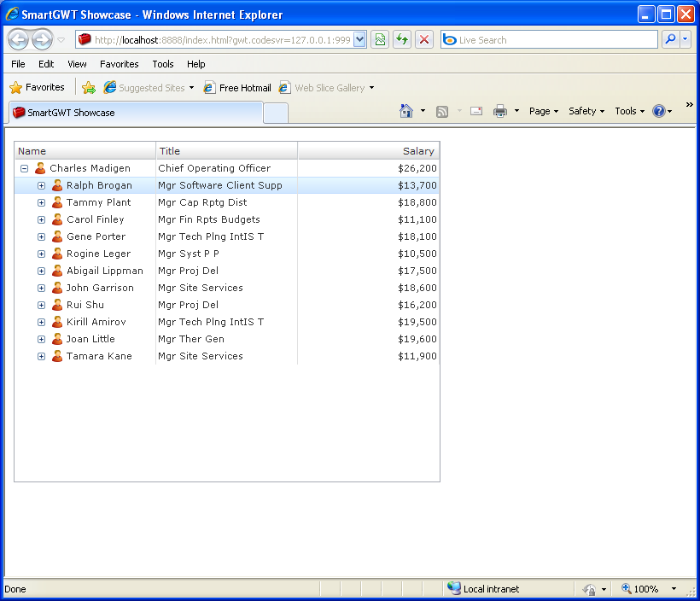Screen dimensions: 700x601
Task: Click the browser Back arrow button
Action: tap(18, 40)
